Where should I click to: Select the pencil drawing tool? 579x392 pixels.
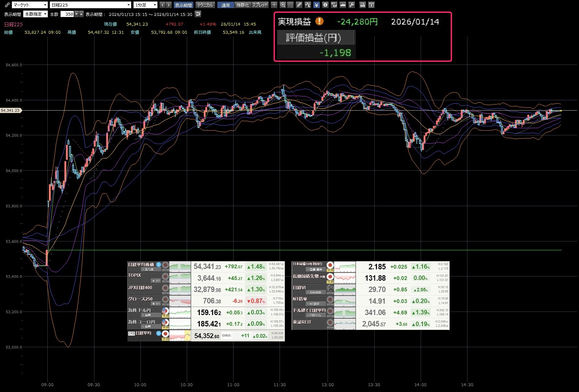299,5
